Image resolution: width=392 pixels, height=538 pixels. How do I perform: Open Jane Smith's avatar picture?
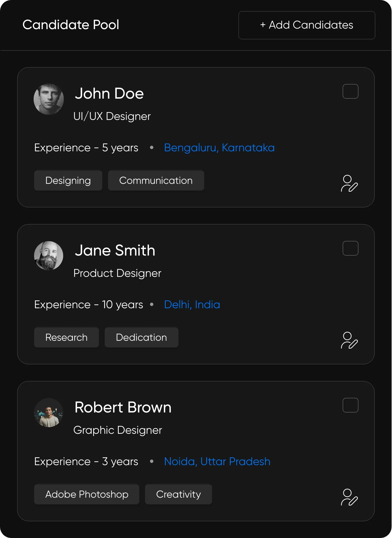[49, 256]
